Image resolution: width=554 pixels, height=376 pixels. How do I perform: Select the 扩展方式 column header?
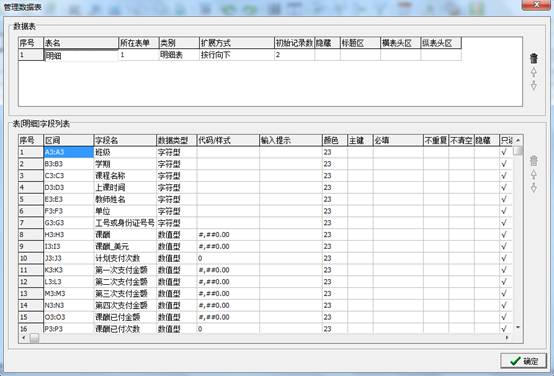237,43
